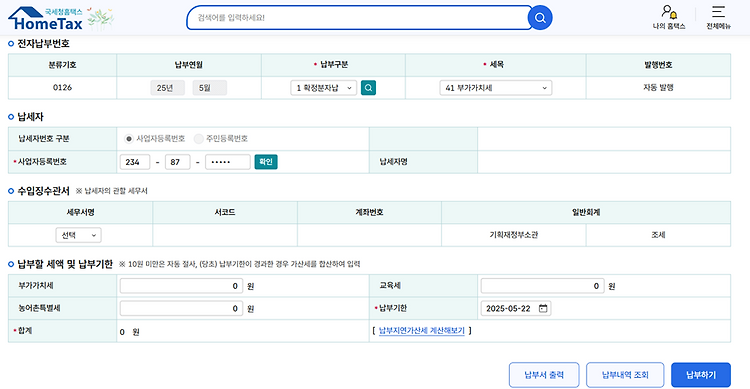Click the 분류기호 value 0126
Image resolution: width=750 pixels, height=389 pixels.
(62, 88)
